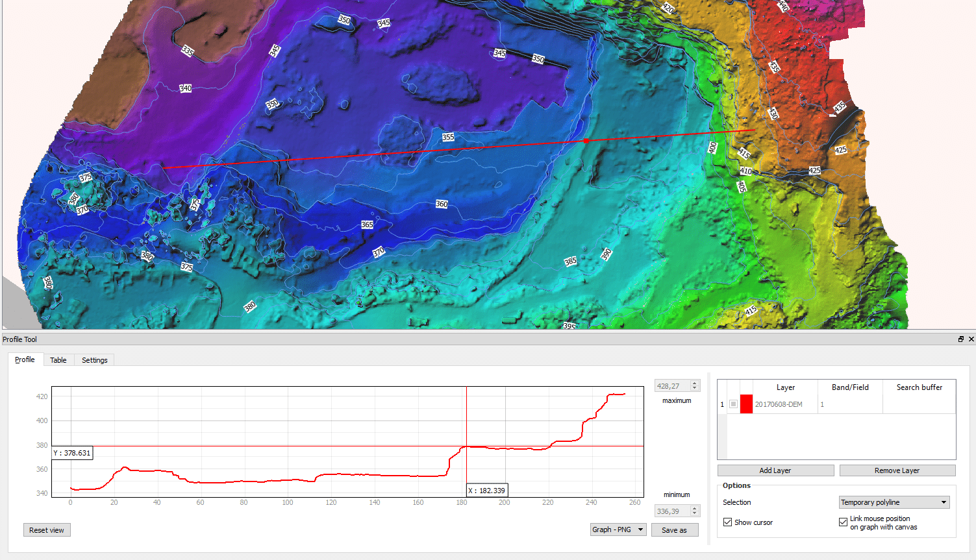Screen dimensions: 976x560
Task: Select the Band/Field cell of the DEM layer
Action: tap(849, 404)
